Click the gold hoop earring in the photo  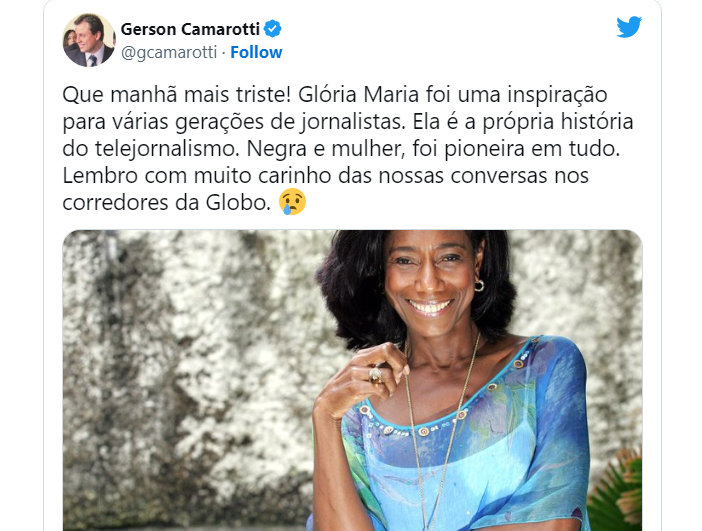click(x=479, y=285)
